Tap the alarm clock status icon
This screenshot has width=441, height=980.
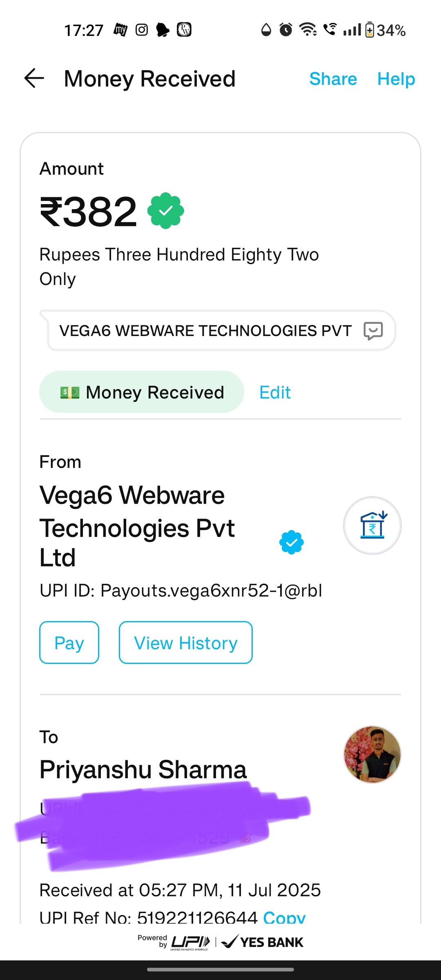click(x=286, y=29)
